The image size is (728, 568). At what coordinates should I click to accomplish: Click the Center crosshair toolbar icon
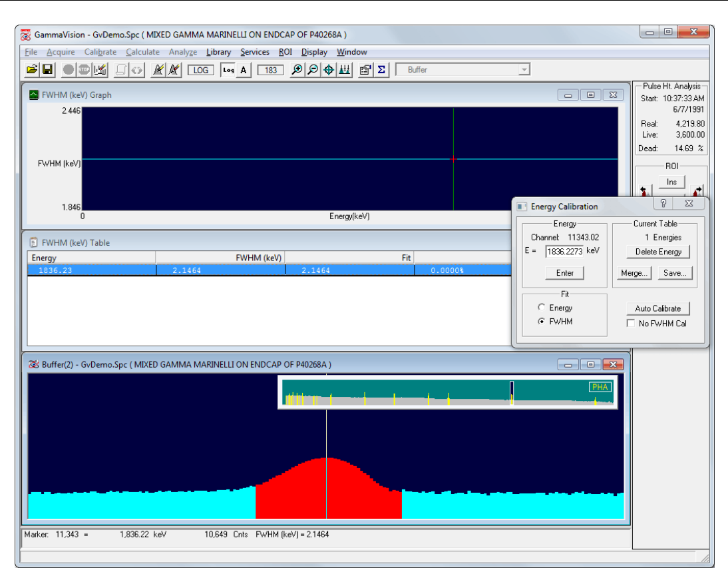(x=329, y=70)
